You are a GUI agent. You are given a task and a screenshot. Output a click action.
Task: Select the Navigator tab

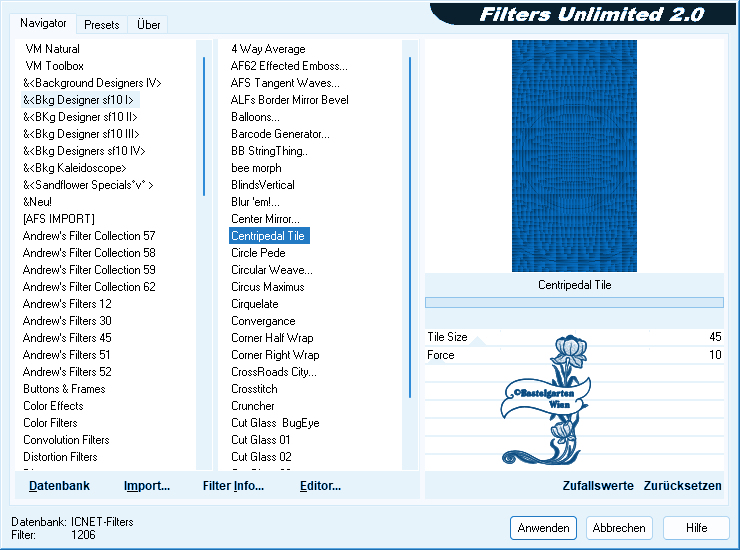pos(43,23)
